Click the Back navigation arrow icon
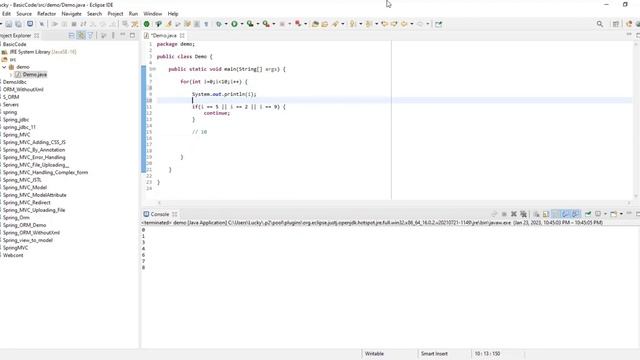 point(404,24)
